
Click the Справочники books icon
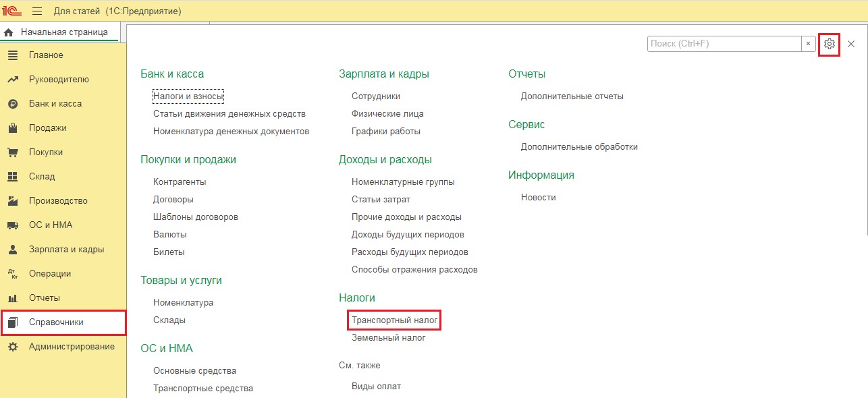12,322
